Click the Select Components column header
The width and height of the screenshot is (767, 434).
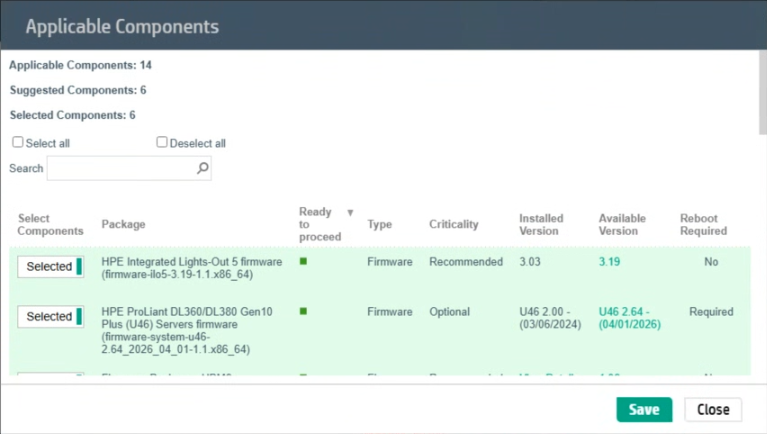pos(50,225)
